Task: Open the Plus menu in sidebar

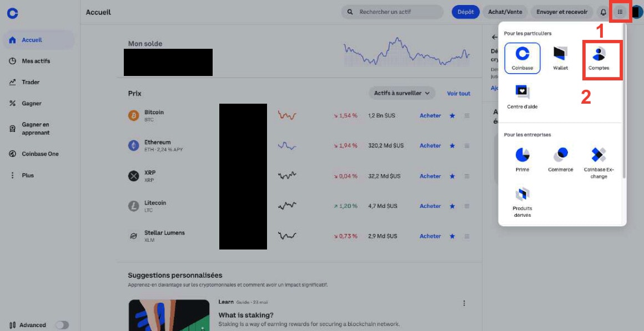Action: point(28,175)
